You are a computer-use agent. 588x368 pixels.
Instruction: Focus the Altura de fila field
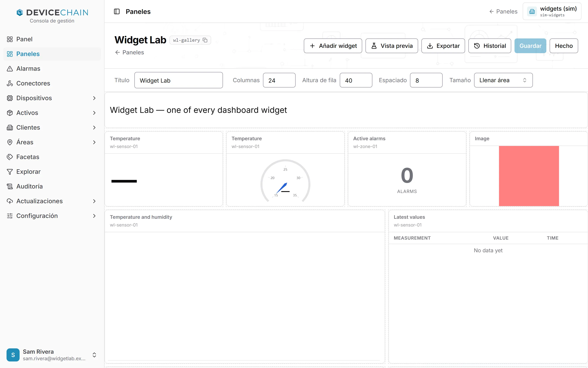click(x=356, y=80)
